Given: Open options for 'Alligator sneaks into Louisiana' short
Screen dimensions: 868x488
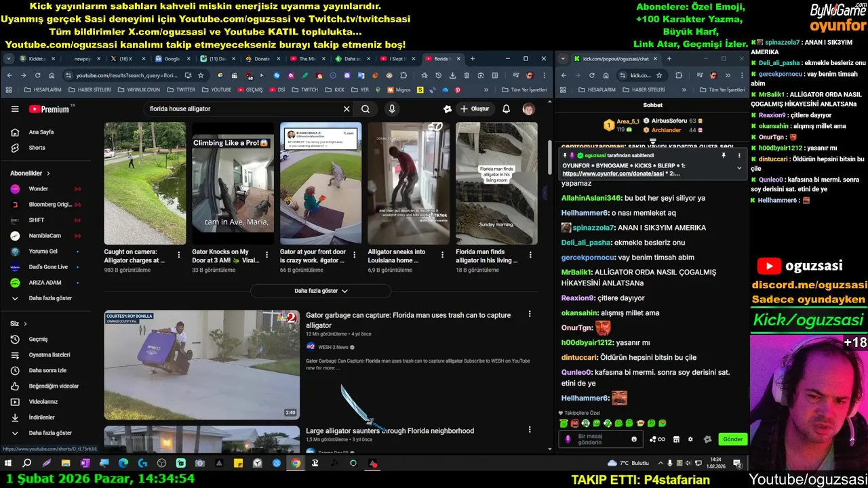Looking at the screenshot, I should (x=443, y=255).
